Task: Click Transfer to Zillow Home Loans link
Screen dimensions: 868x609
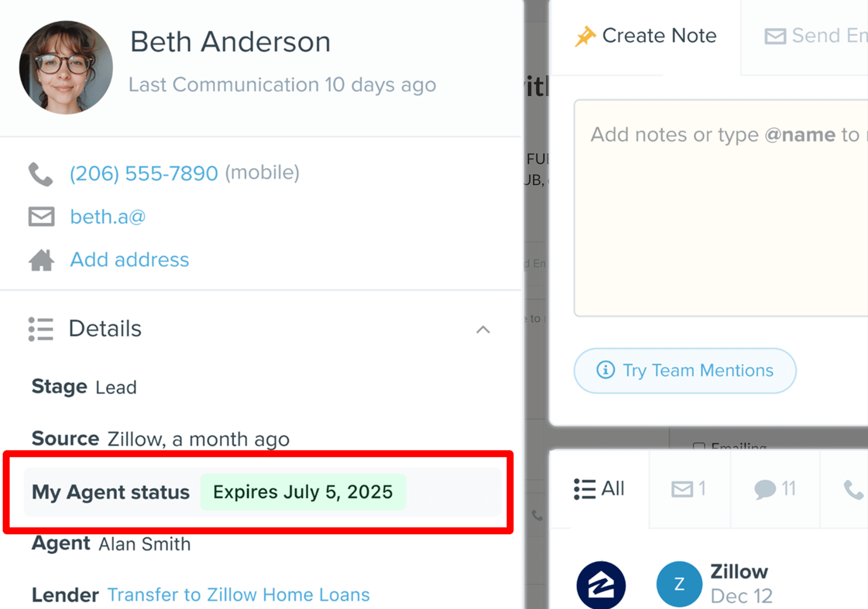Action: (x=238, y=595)
